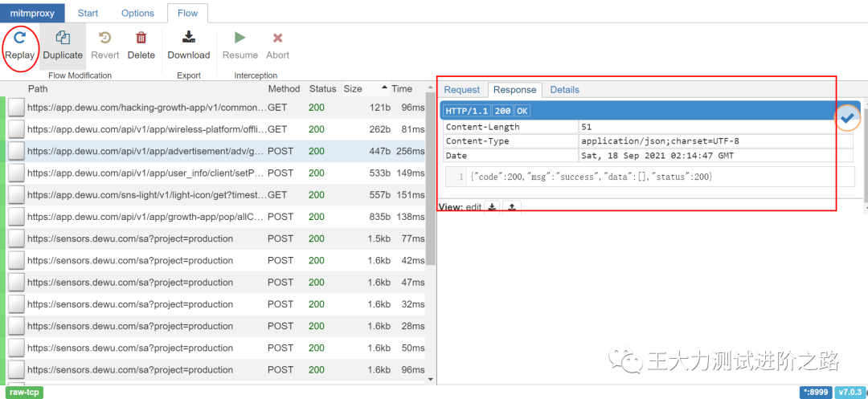Image resolution: width=868 pixels, height=399 pixels.
Task: Click the Delete flow trash icon
Action: coord(141,38)
